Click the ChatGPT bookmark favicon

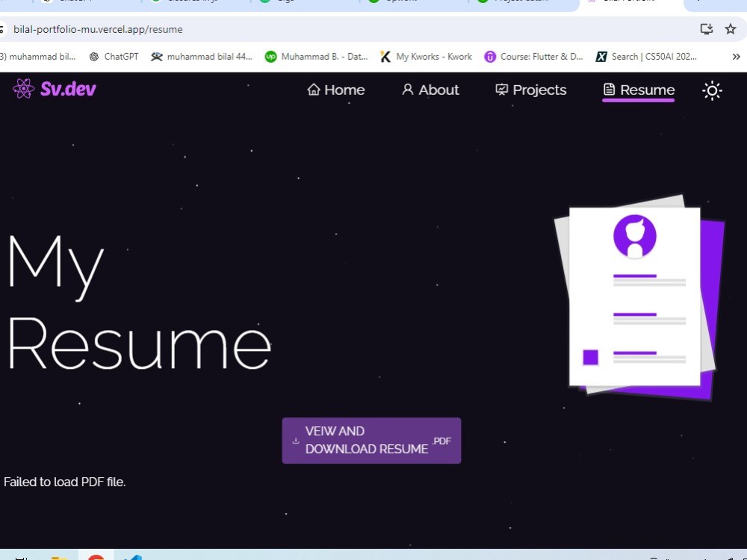94,57
